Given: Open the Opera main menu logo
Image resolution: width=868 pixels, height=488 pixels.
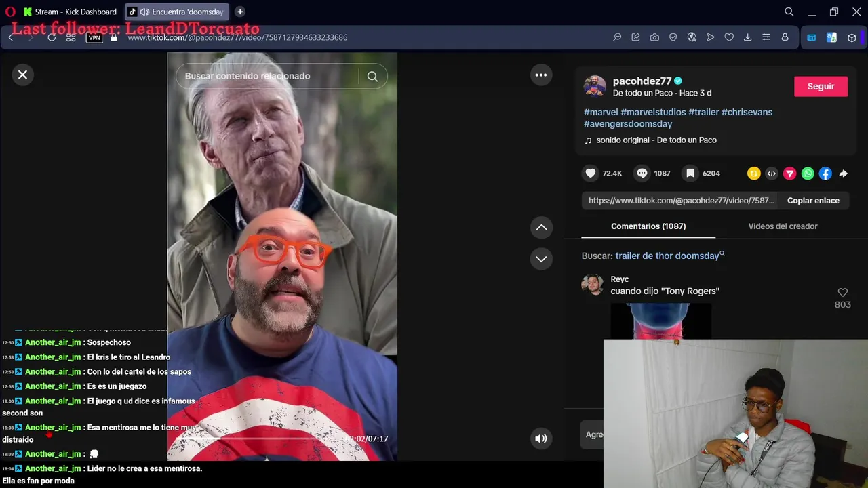Looking at the screenshot, I should coord(9,12).
